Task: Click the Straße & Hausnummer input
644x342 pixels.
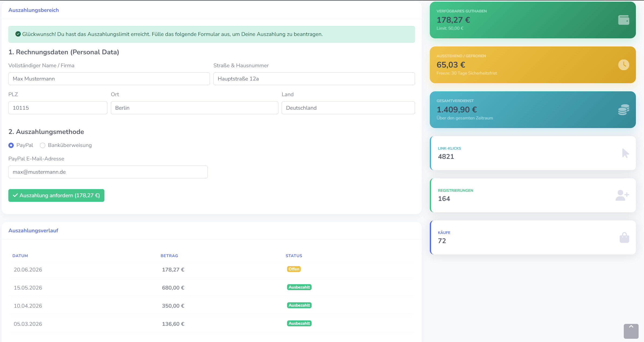Action: point(314,79)
